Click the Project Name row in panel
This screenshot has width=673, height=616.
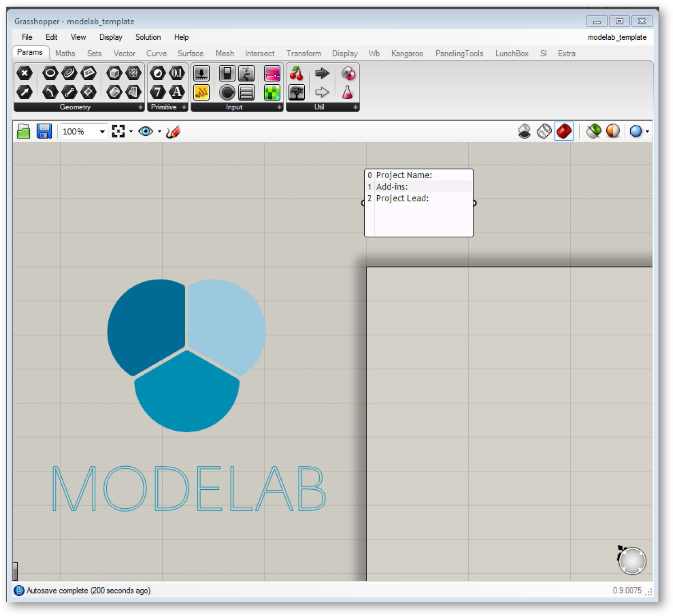pos(404,175)
